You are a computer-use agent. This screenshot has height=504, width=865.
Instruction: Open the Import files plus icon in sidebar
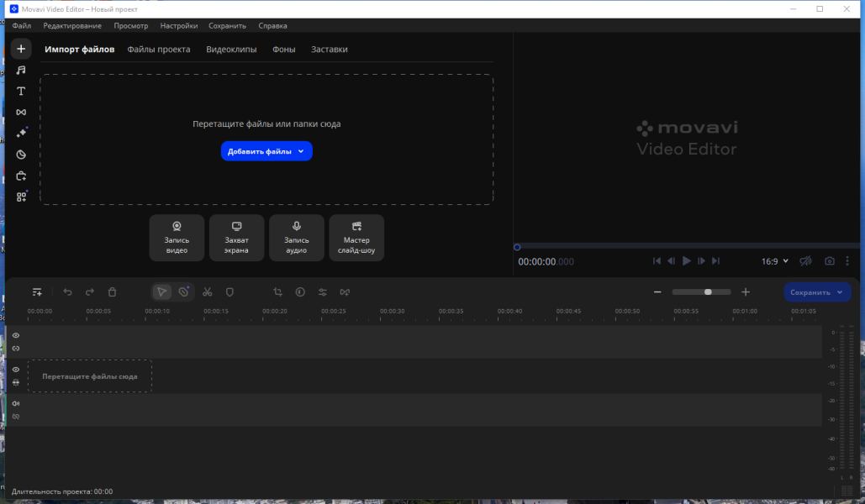point(21,49)
